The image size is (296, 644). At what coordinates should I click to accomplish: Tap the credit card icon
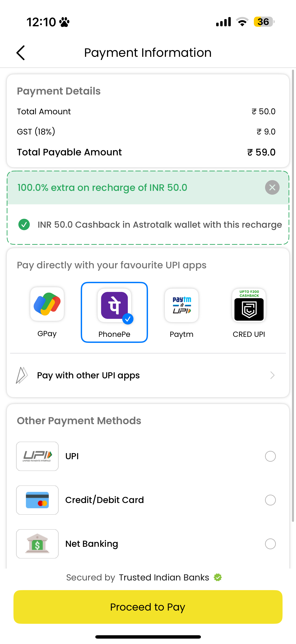click(37, 500)
